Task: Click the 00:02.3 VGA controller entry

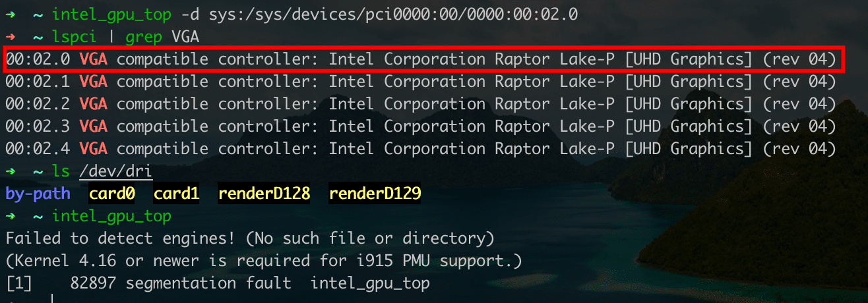Action: click(x=421, y=126)
